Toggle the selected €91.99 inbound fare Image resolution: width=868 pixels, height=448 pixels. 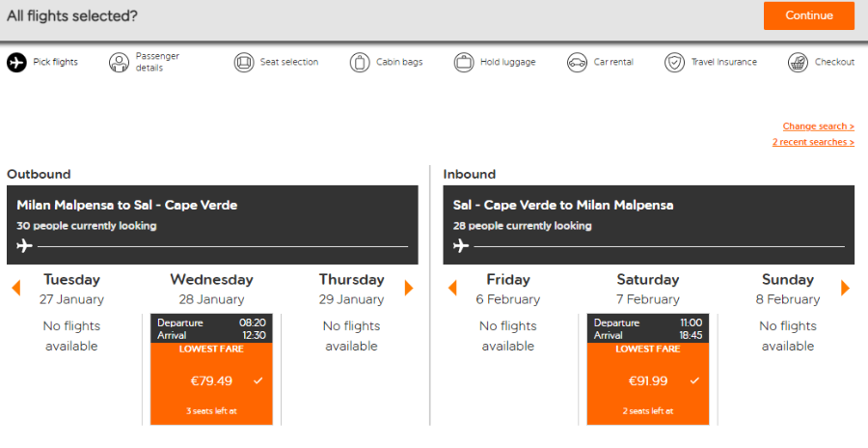(648, 383)
